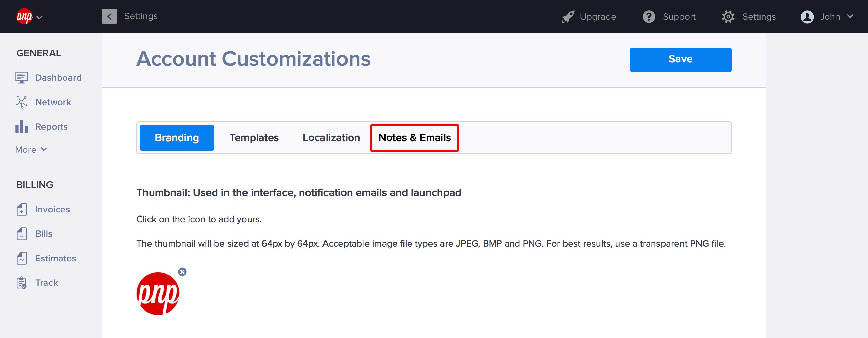Switch to the Notes & Emails tab
Viewport: 868px width, 338px height.
pos(414,138)
